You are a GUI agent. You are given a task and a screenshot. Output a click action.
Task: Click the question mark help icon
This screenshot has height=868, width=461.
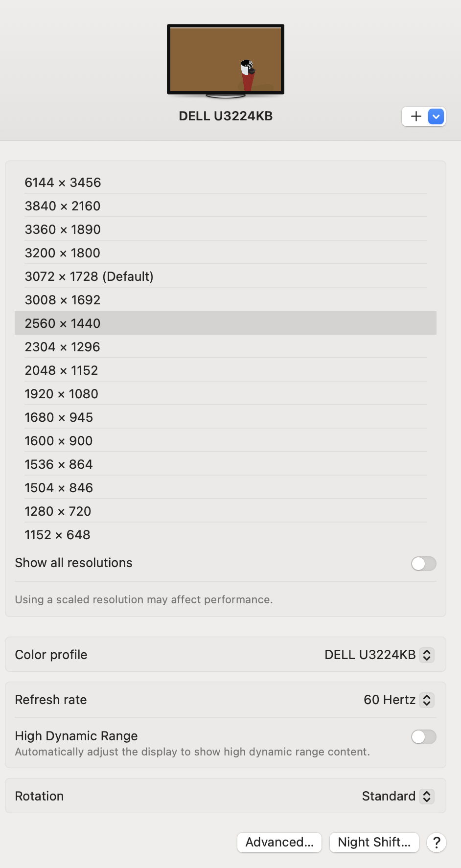point(437,843)
